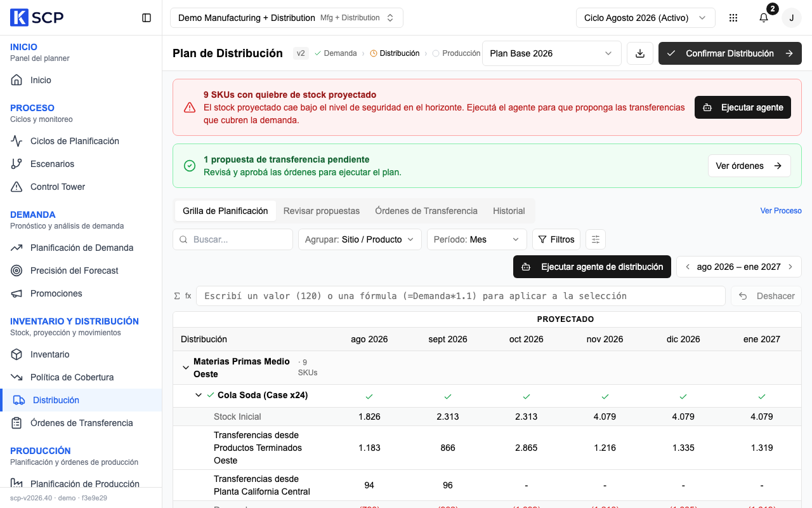The height and width of the screenshot is (508, 812).
Task: Open user avatar menu J
Action: point(792,18)
